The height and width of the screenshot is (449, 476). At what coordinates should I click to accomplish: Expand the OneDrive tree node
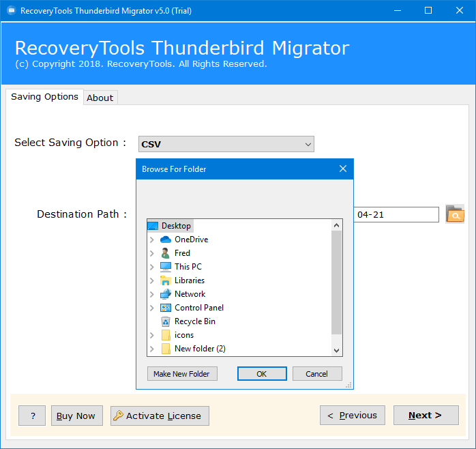coord(152,240)
